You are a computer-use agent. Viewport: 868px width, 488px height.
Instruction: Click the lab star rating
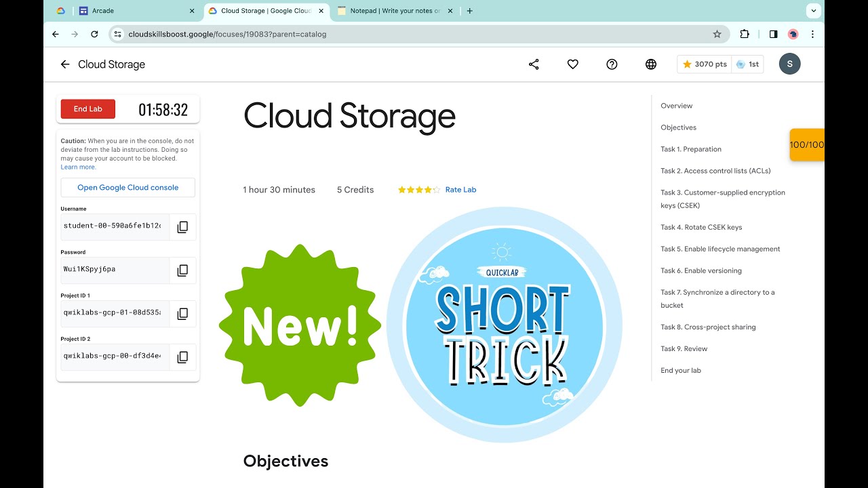tap(419, 190)
